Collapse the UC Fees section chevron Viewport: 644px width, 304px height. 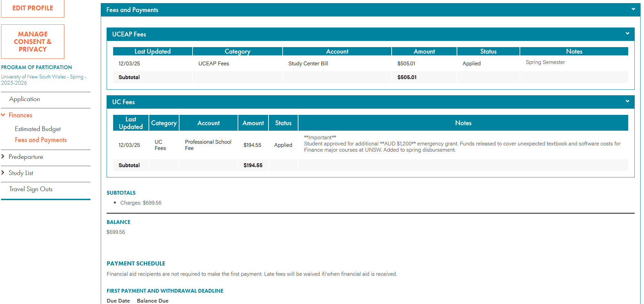tap(627, 101)
